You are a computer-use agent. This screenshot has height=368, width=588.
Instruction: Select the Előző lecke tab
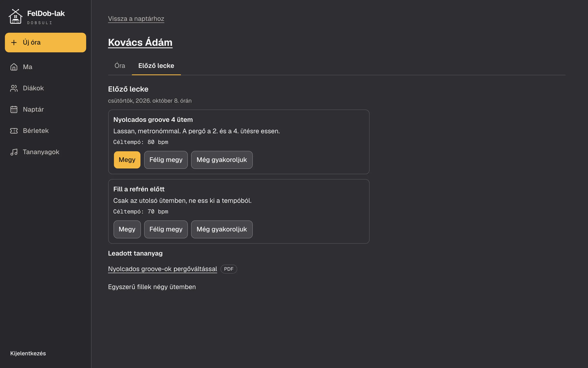click(x=156, y=66)
